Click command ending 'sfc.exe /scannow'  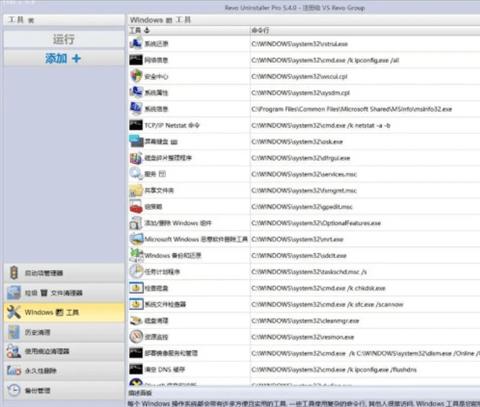tap(327, 305)
